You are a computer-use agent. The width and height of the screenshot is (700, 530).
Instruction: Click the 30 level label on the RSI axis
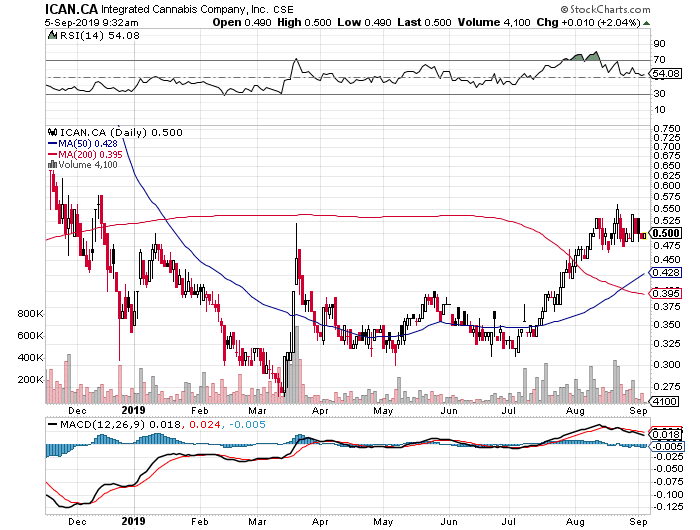(659, 93)
